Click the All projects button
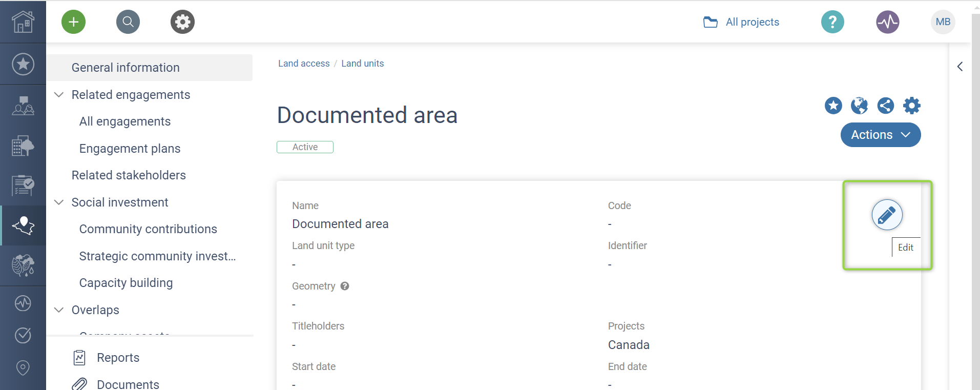Viewport: 980px width, 390px height. coord(741,22)
